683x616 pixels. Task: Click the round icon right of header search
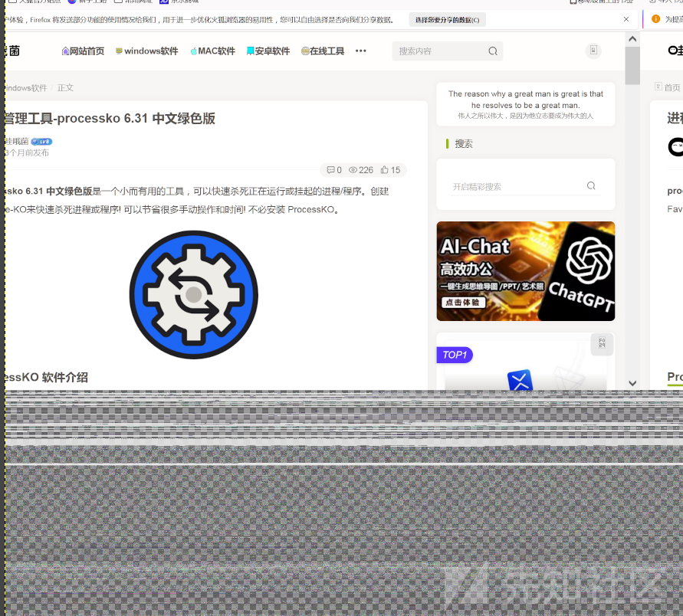point(593,51)
